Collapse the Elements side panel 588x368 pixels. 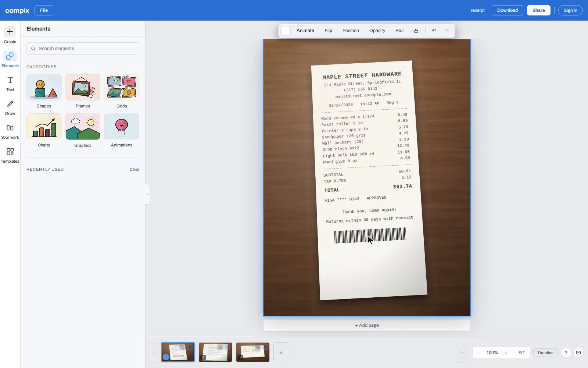[x=147, y=195]
